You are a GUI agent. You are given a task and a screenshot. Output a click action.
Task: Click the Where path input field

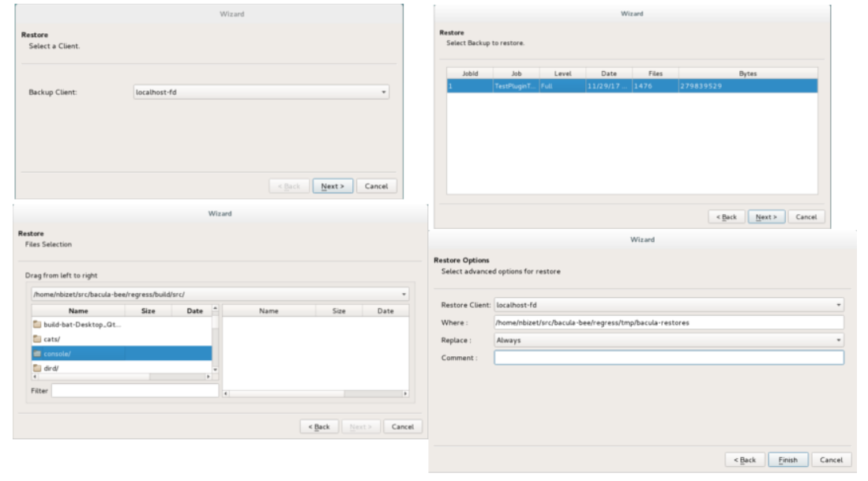pyautogui.click(x=668, y=322)
